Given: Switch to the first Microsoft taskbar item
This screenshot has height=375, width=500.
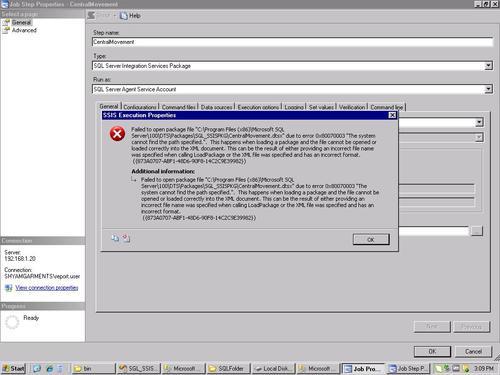Looking at the screenshot, I should click(184, 368).
